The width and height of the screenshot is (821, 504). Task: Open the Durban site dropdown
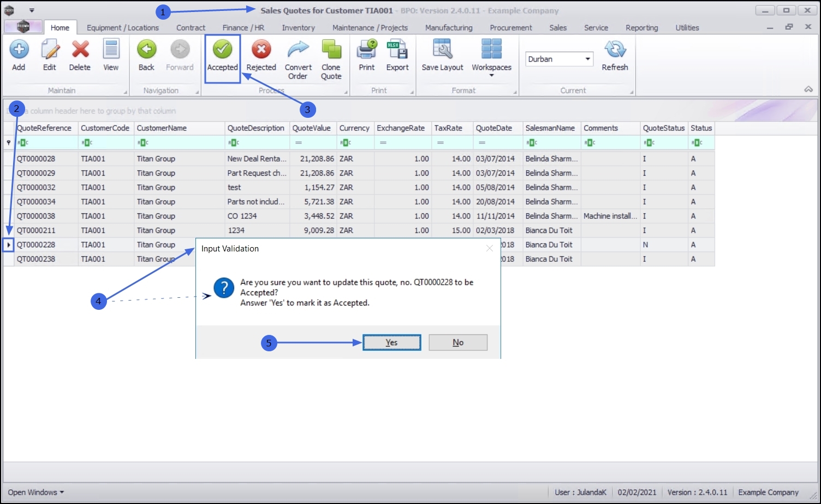point(587,59)
